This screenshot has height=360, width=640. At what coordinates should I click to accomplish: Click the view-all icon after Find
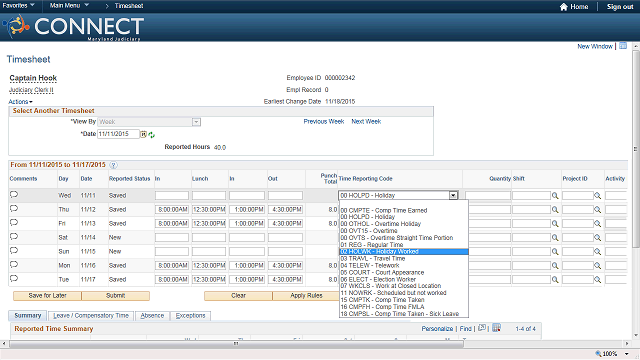pos(482,328)
